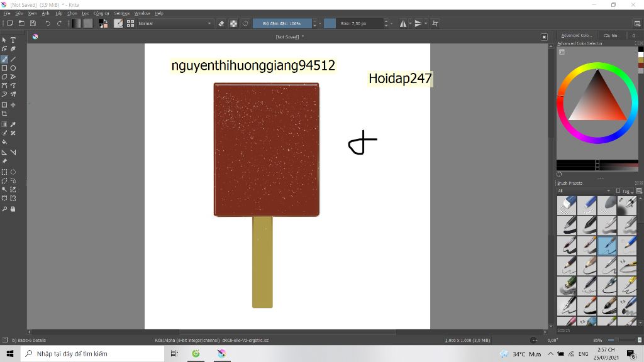Open the brush presets chooser grid
Image resolution: width=644 pixels, height=362 pixels.
(x=130, y=23)
